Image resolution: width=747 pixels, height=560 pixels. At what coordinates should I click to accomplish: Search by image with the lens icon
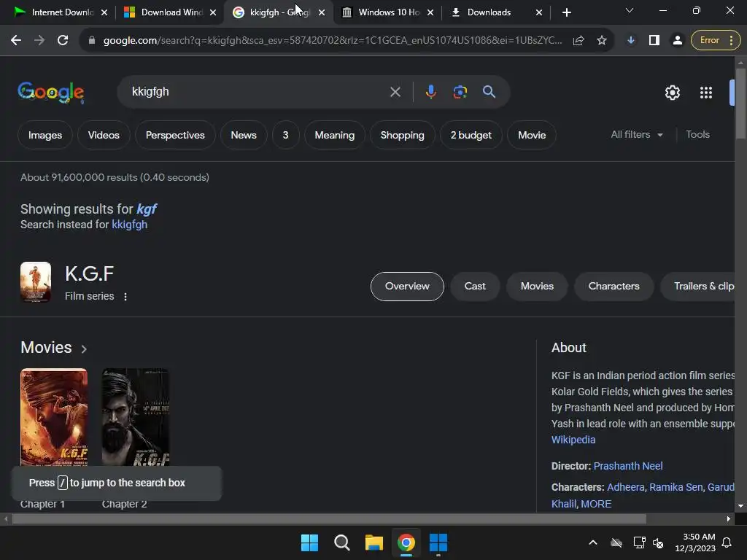(460, 92)
